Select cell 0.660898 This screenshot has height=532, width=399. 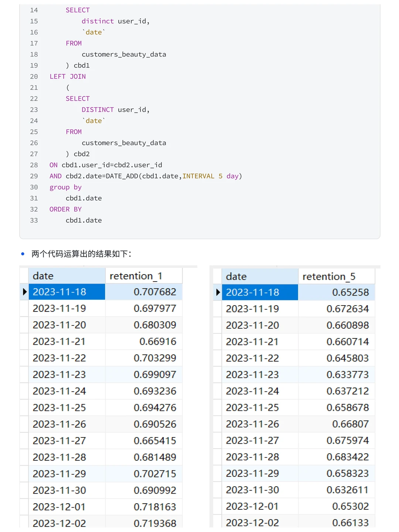click(337, 325)
